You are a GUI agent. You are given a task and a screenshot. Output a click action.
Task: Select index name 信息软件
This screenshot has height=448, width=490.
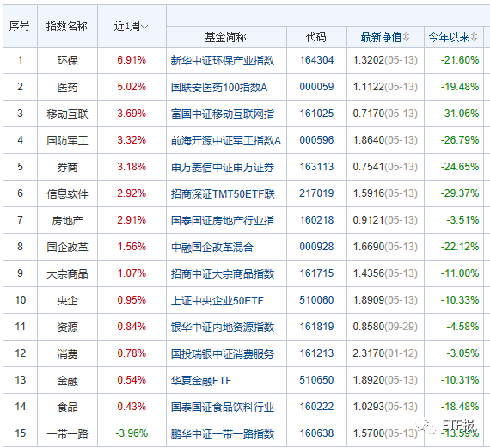point(67,193)
